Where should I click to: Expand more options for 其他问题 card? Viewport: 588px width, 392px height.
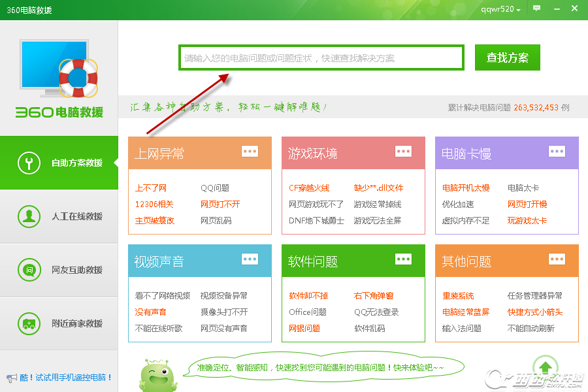[557, 259]
